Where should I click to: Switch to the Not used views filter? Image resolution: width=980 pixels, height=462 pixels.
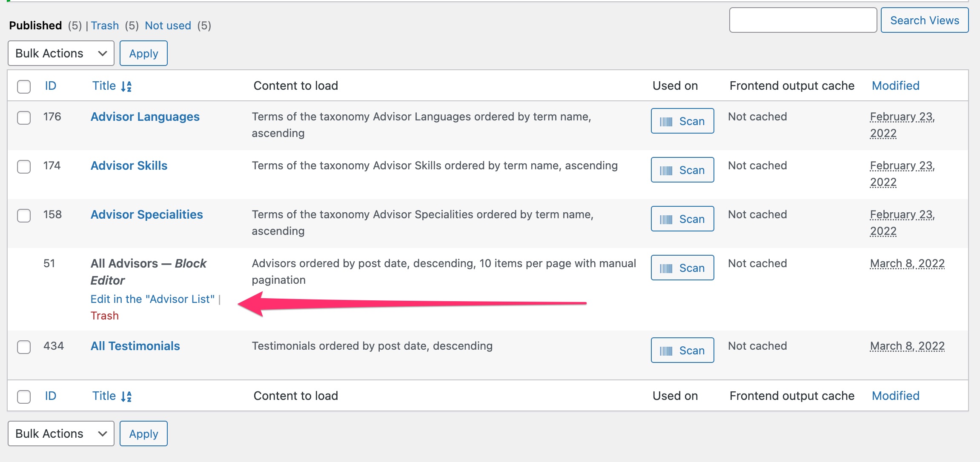click(x=168, y=26)
